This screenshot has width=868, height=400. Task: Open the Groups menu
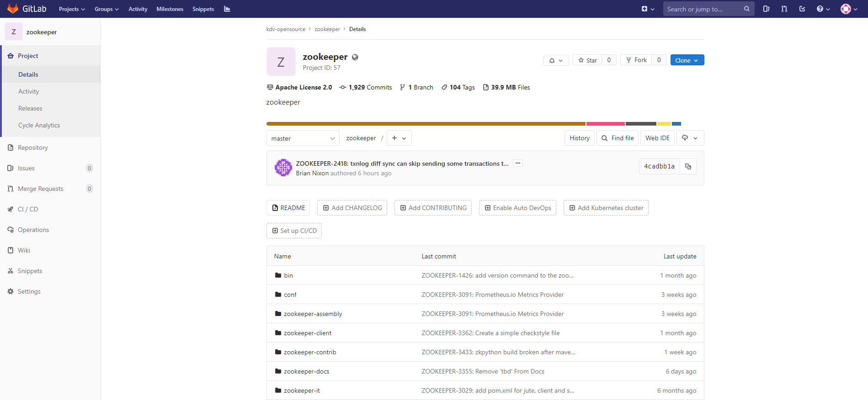107,9
